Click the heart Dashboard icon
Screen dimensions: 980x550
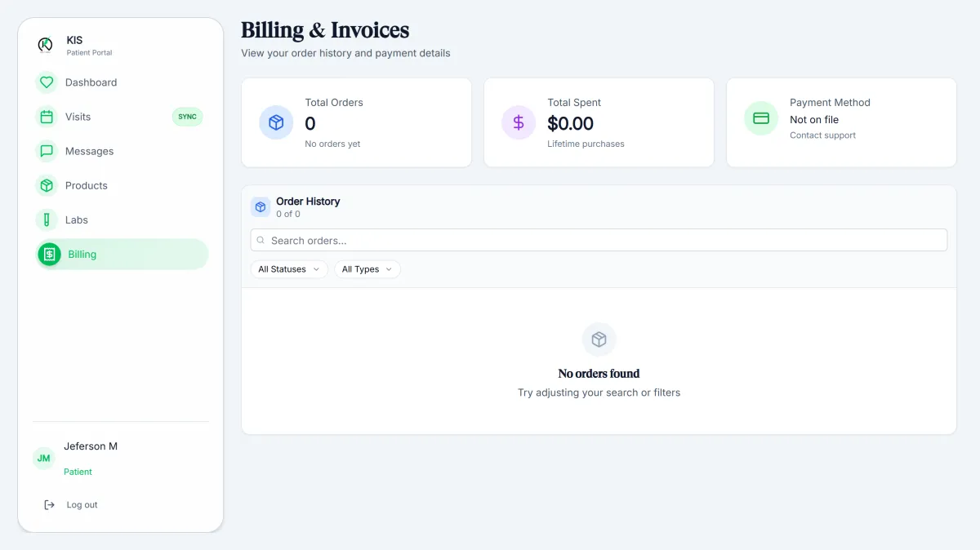click(x=47, y=82)
